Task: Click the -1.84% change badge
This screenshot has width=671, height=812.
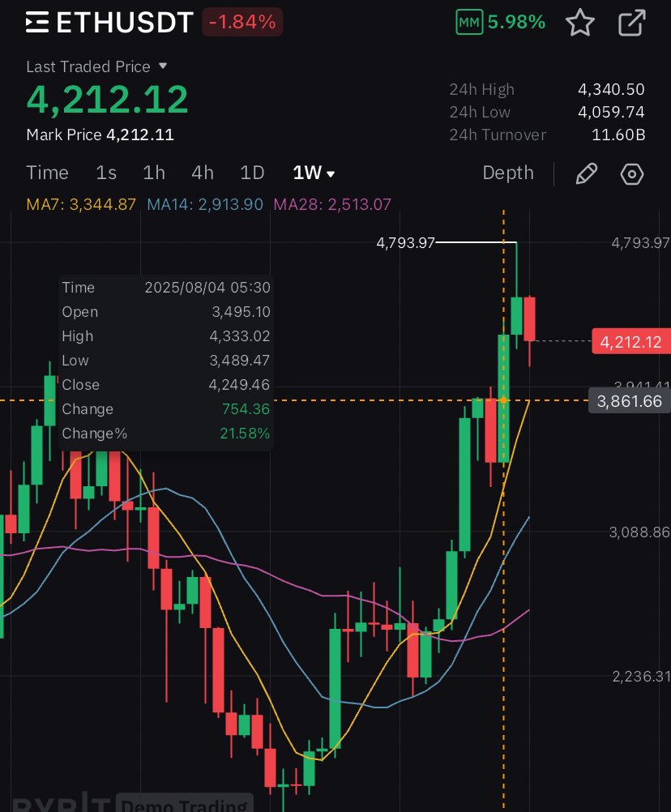Action: click(242, 22)
